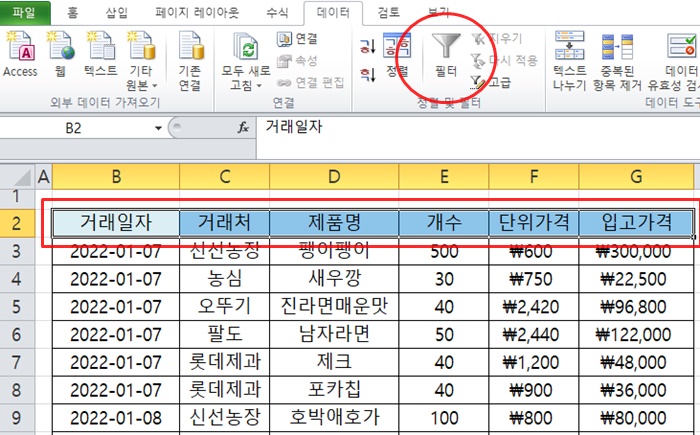Screen dimensions: 700x435
Task: Sort descending icon
Action: click(x=368, y=74)
